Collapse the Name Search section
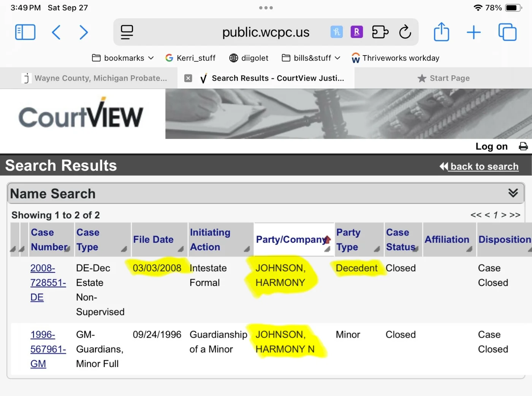This screenshot has width=532, height=396. (513, 193)
